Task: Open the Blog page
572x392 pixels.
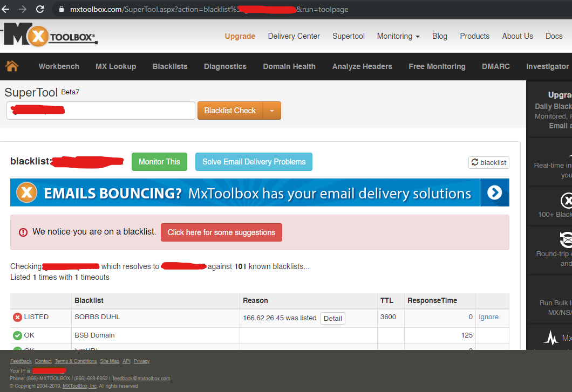Action: point(440,36)
